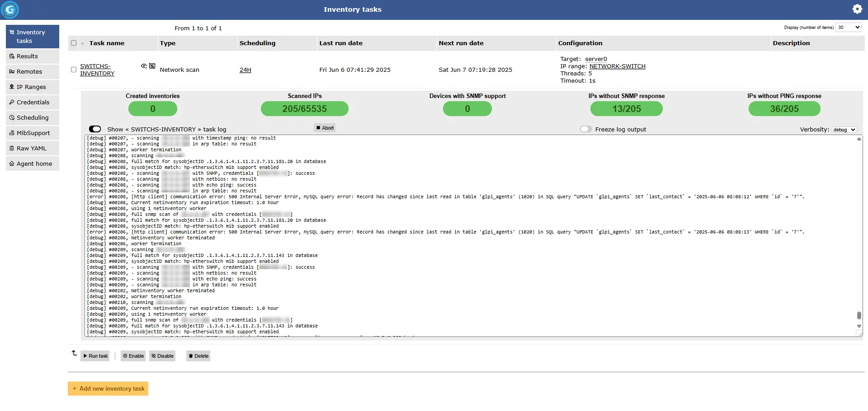Open settings via the top-right gear icon
This screenshot has height=411, width=868.
857,9
